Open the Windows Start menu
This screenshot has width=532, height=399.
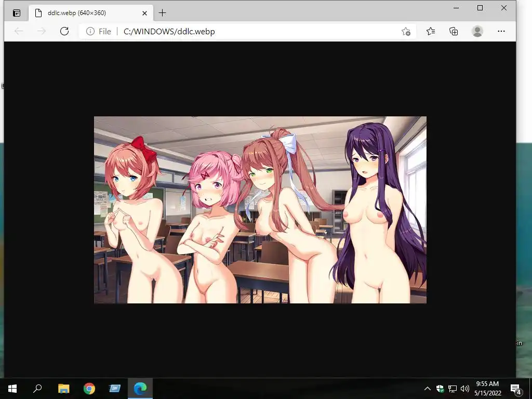pyautogui.click(x=12, y=389)
